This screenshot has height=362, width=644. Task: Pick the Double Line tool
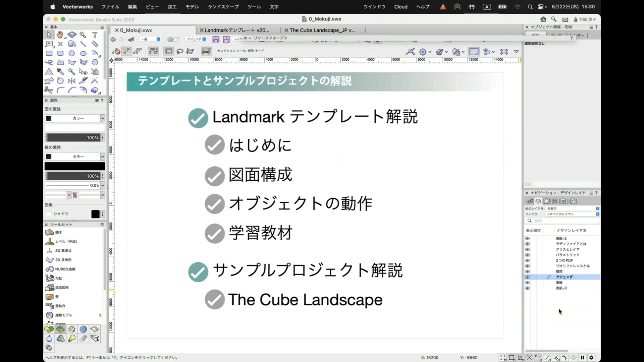tap(95, 44)
